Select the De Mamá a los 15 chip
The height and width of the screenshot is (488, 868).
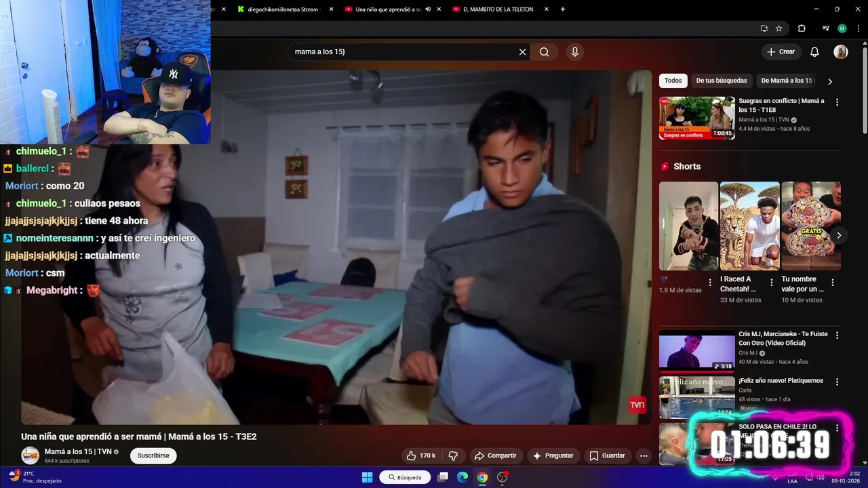point(786,81)
